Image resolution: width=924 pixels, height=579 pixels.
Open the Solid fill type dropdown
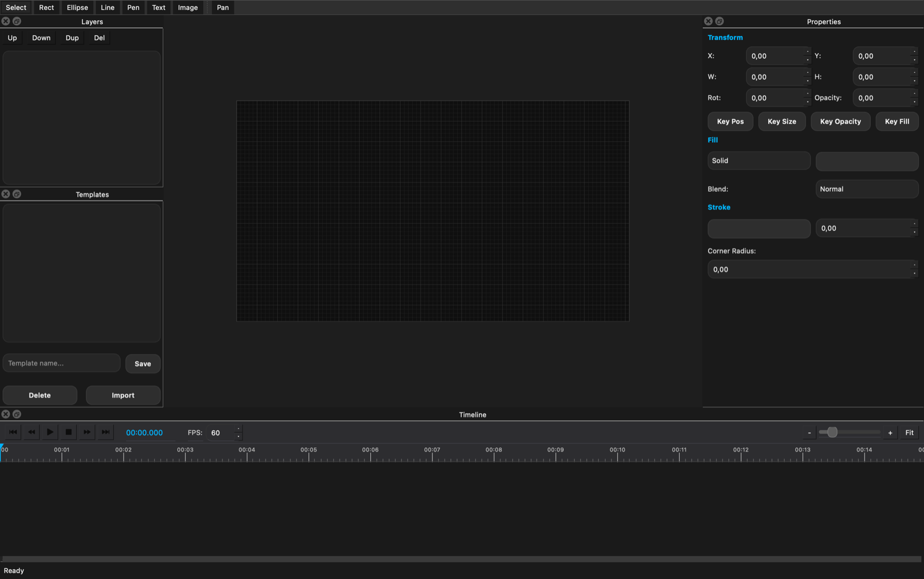[759, 160]
